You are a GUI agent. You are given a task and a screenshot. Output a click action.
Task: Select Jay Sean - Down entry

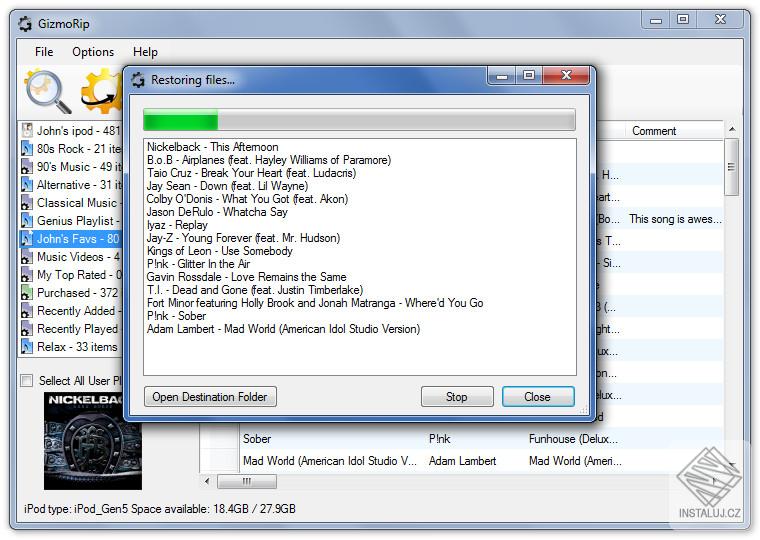click(x=227, y=186)
